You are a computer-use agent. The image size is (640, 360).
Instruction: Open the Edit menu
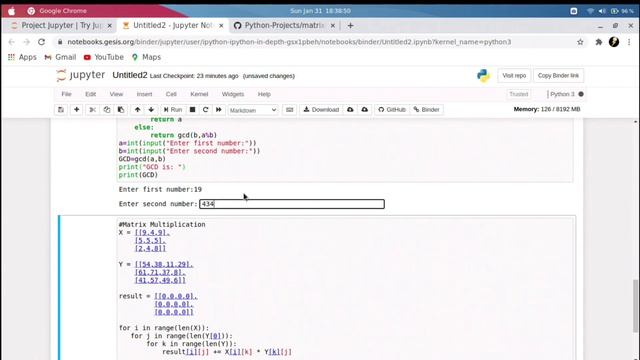pyautogui.click(x=90, y=94)
